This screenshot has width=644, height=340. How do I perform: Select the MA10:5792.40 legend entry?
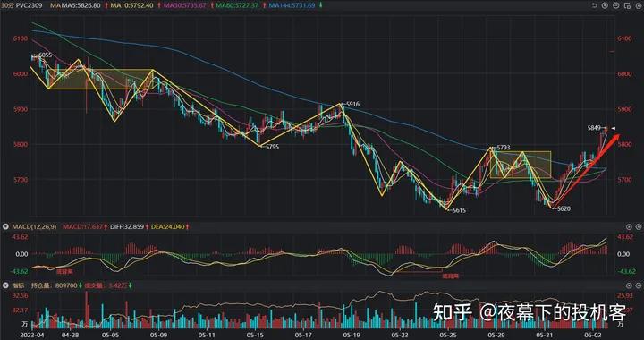click(x=132, y=5)
